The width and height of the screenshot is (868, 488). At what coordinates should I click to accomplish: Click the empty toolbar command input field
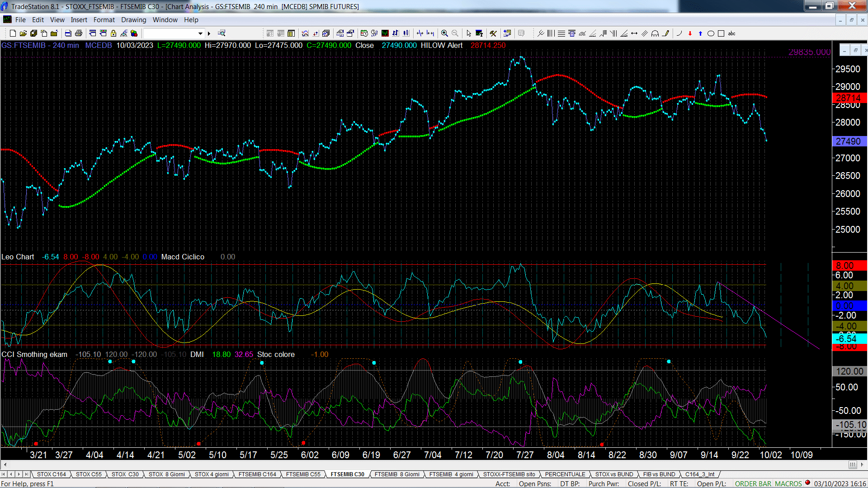click(170, 33)
